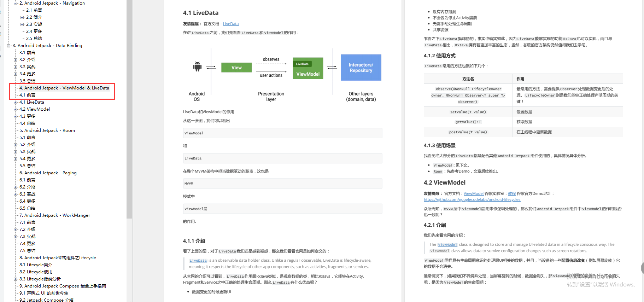Select bookmark '3.1 前言'
644x302 pixels.
[x=27, y=53]
